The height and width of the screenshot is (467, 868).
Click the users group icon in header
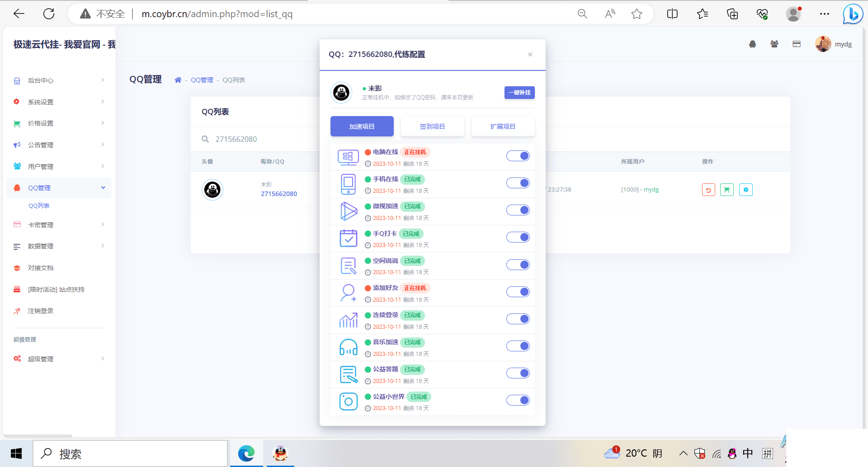(x=774, y=44)
